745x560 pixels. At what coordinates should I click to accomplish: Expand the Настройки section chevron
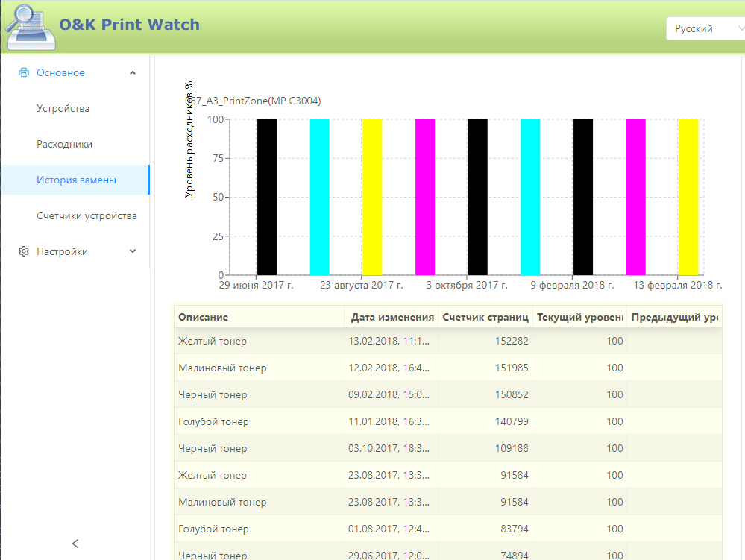coord(133,251)
